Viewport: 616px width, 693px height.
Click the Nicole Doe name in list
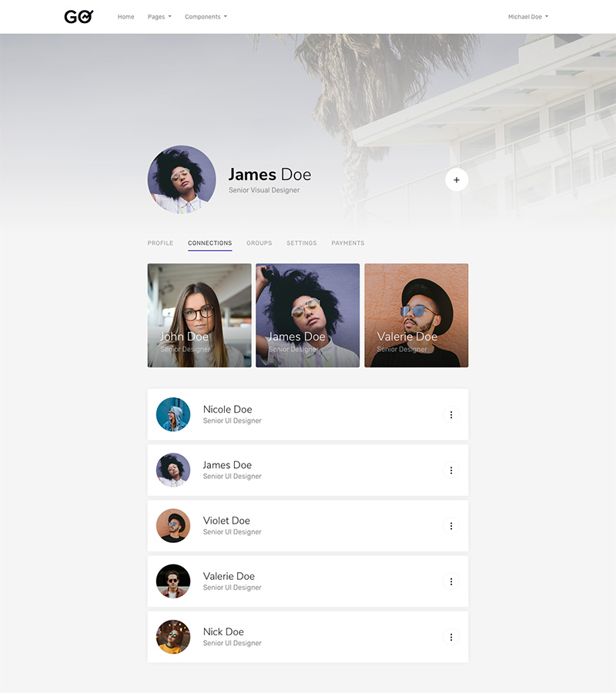[227, 410]
